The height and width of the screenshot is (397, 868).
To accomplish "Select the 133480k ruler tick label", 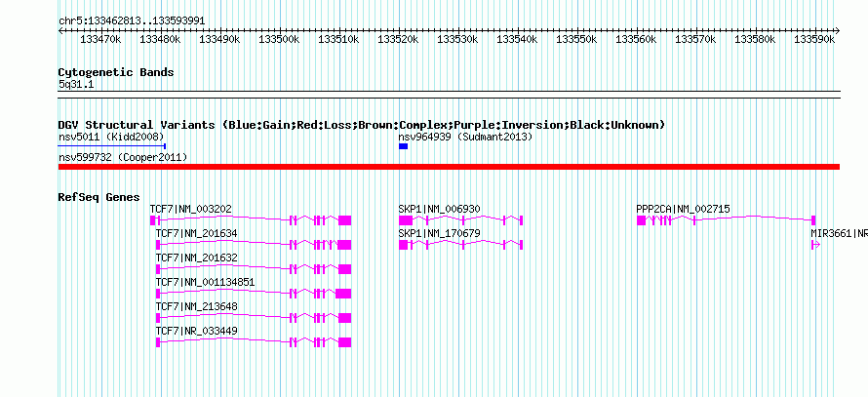I will 160,39.
